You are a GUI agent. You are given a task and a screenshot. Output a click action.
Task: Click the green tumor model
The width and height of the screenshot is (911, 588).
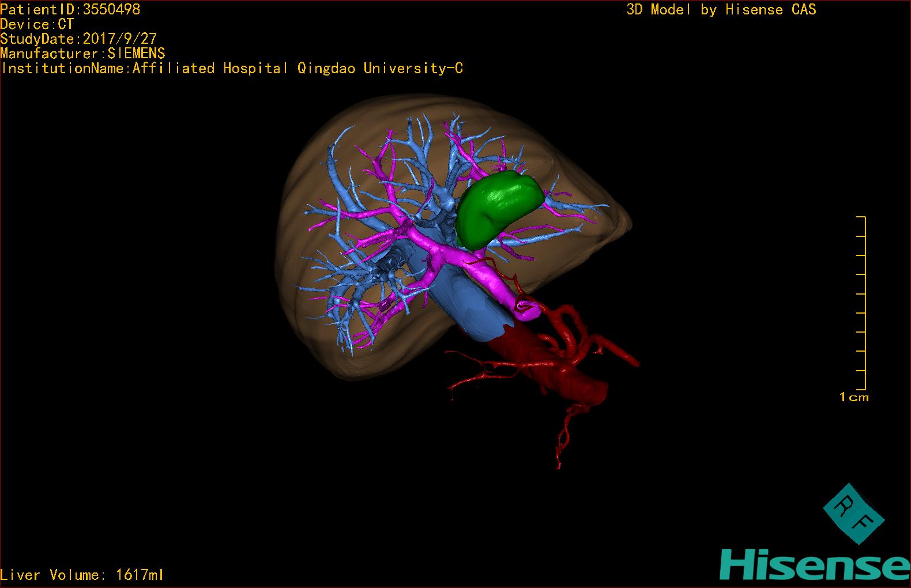click(499, 210)
